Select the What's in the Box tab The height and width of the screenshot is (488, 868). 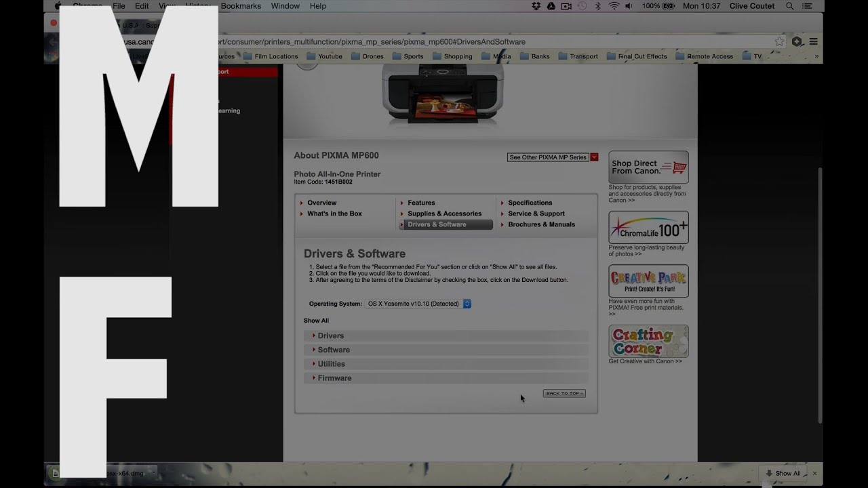pos(334,213)
